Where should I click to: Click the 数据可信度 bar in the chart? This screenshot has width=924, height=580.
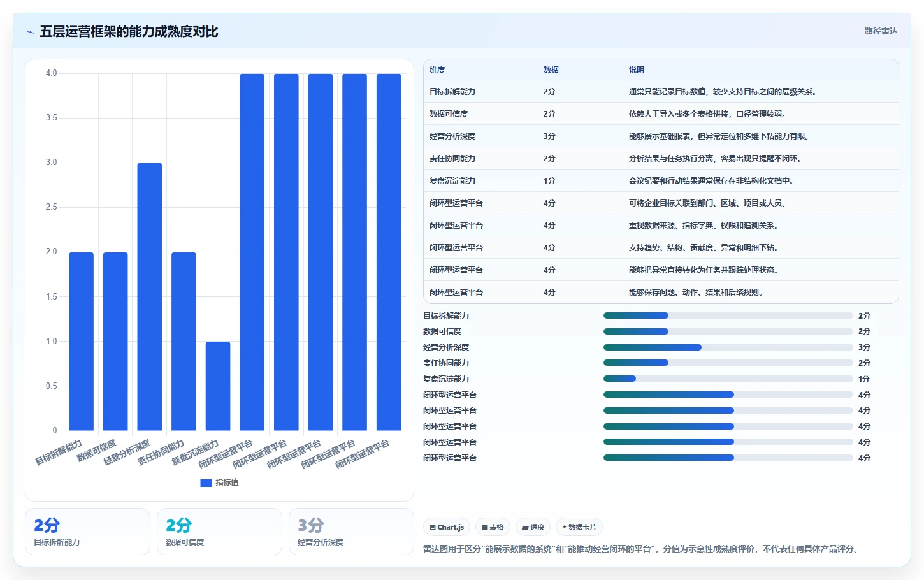(115, 342)
